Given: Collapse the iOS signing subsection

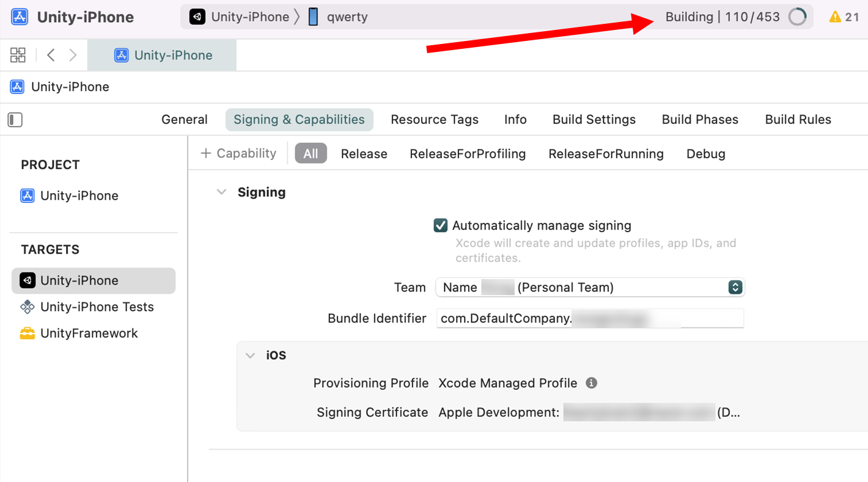Looking at the screenshot, I should pyautogui.click(x=250, y=356).
